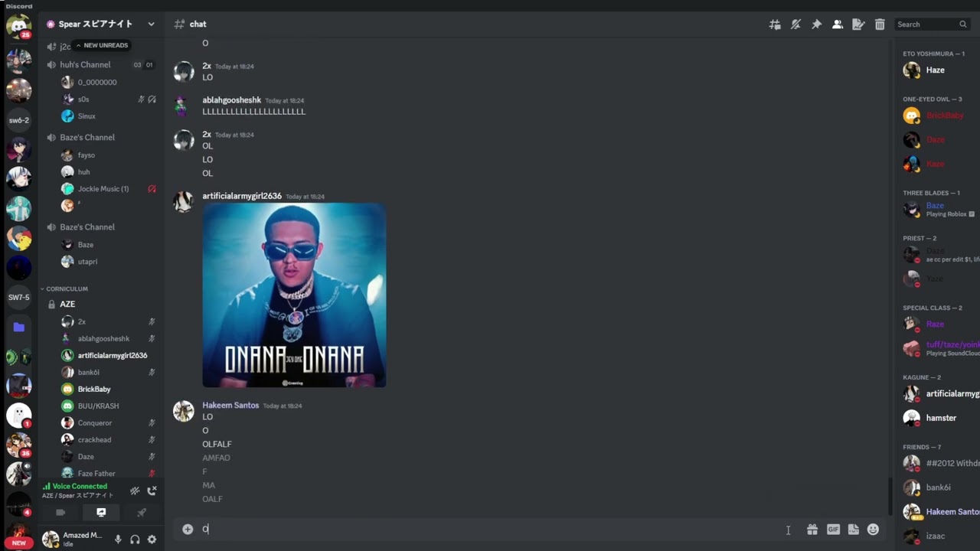Toggle channel notification mute bell
This screenshot has width=980, height=551.
click(795, 24)
